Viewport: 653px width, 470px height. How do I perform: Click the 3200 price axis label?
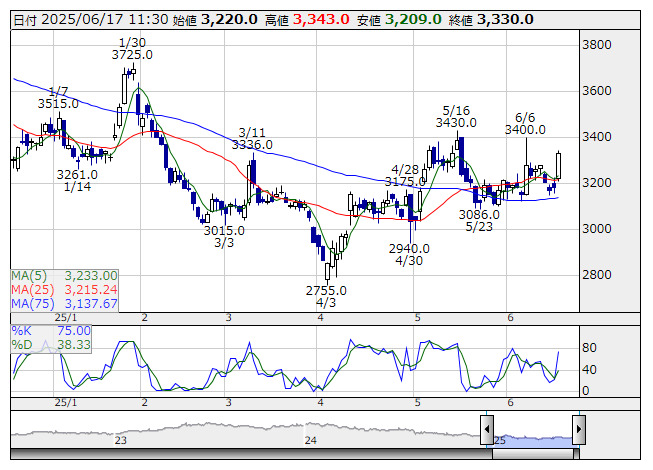coord(596,183)
